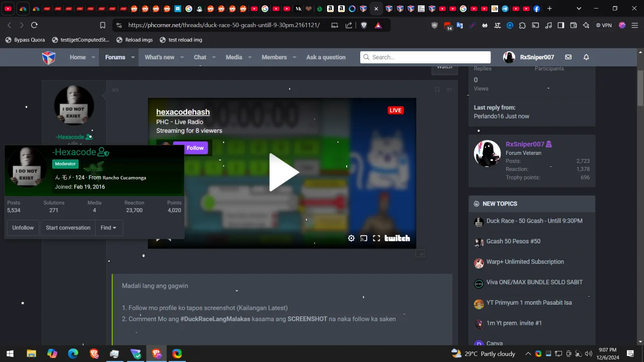Open the inbox envelope icon
644x362 pixels.
(568, 57)
